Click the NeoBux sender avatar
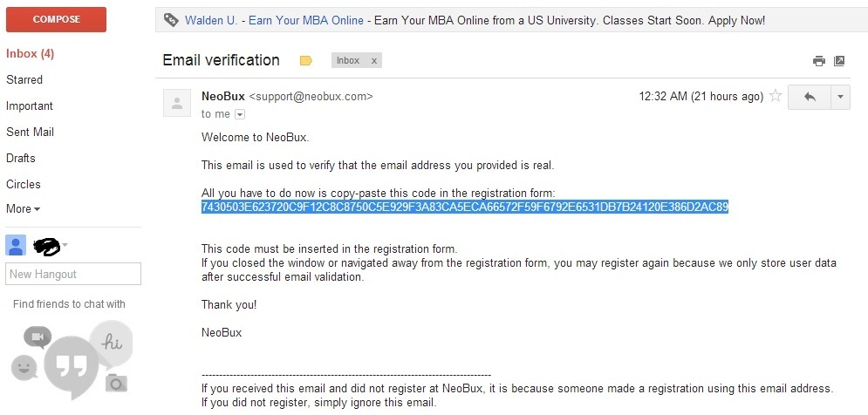868x415 pixels. pos(177,103)
